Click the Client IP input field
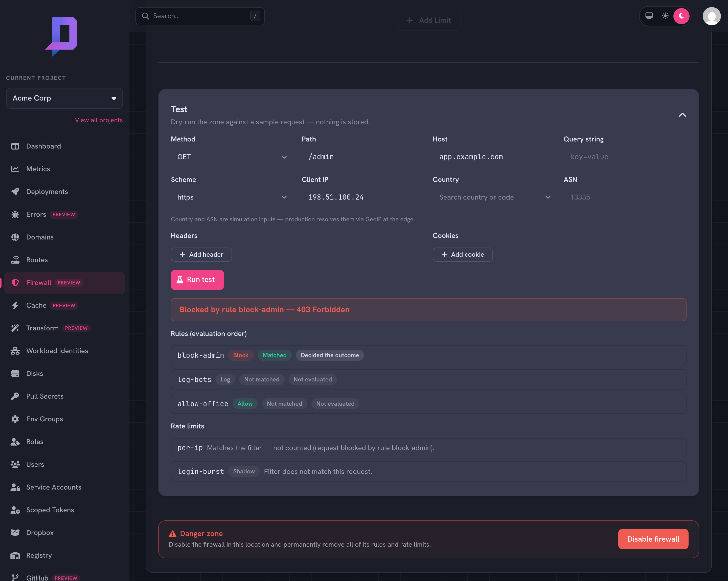 pyautogui.click(x=363, y=197)
